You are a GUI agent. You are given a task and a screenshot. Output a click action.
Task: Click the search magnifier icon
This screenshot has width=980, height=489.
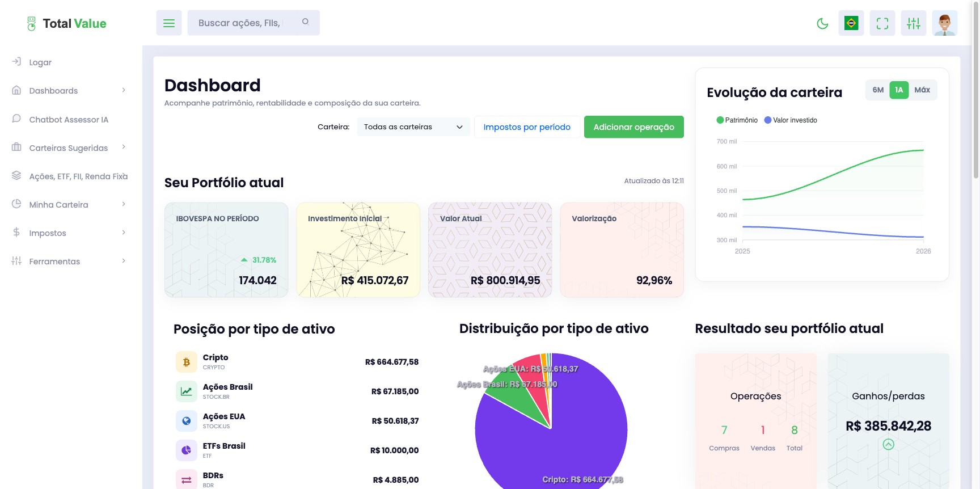coord(306,22)
